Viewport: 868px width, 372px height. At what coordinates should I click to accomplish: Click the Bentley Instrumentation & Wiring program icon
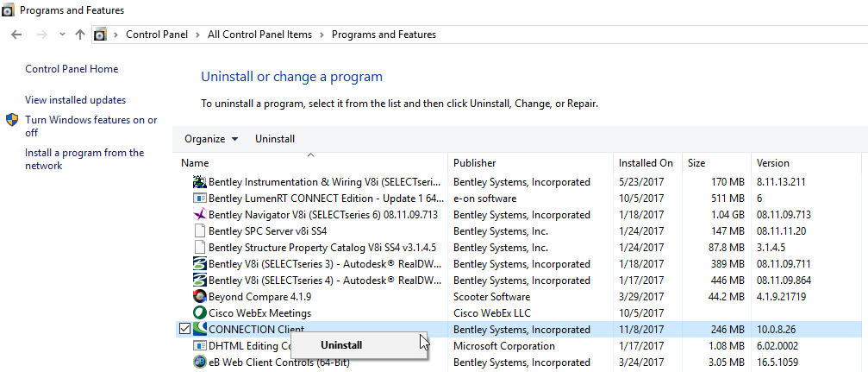[x=199, y=182]
